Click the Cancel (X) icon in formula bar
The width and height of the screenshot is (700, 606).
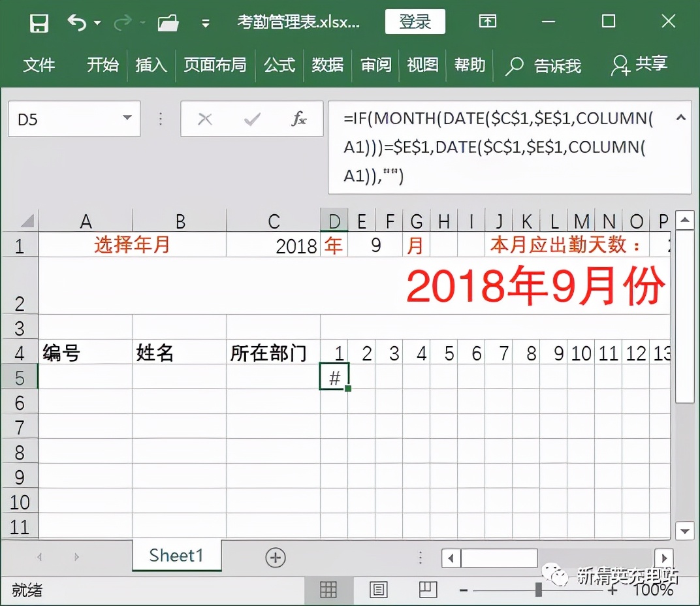coord(206,119)
